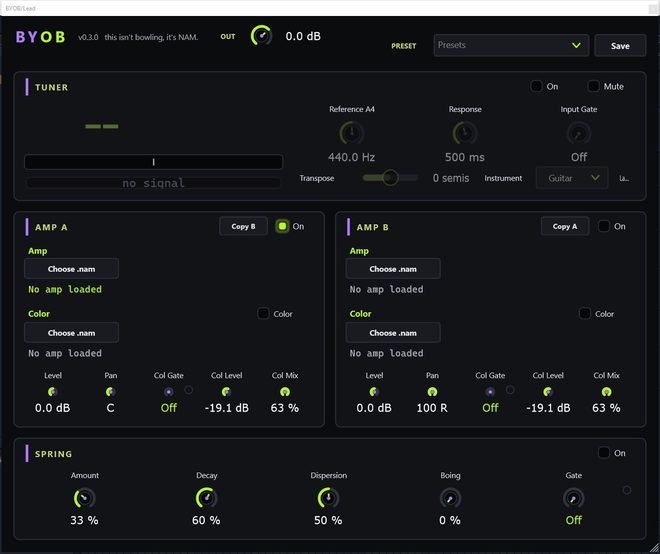Click the Amp B Level knob
The width and height of the screenshot is (660, 554).
[374, 392]
